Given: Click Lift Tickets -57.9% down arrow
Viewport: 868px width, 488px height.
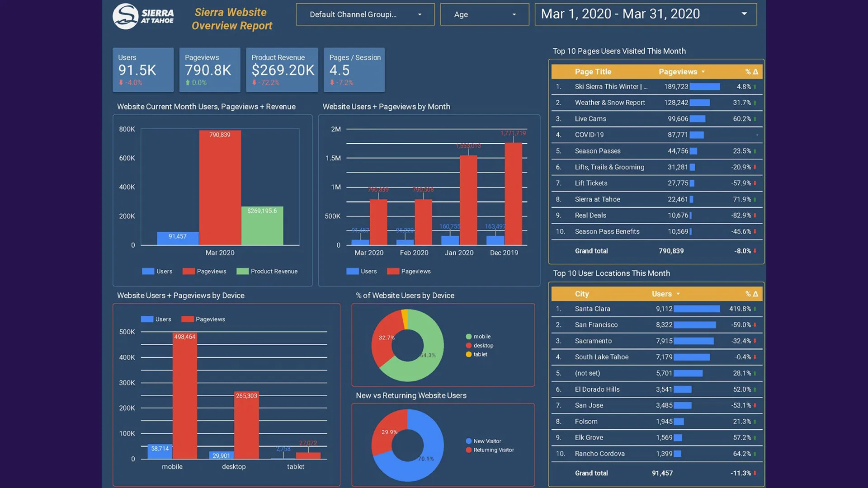Looking at the screenshot, I should click(x=755, y=183).
